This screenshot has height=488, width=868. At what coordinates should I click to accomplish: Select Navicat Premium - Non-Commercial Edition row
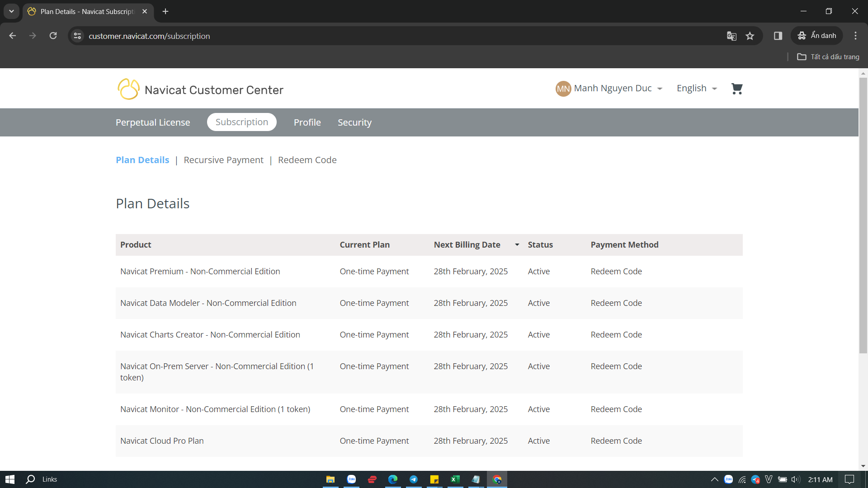pos(429,272)
